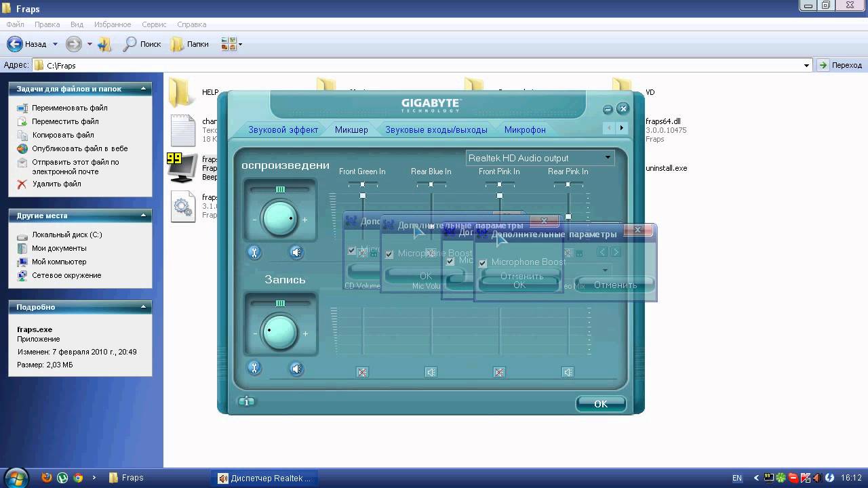
Task: Select the text document icon in the file list
Action: click(183, 130)
